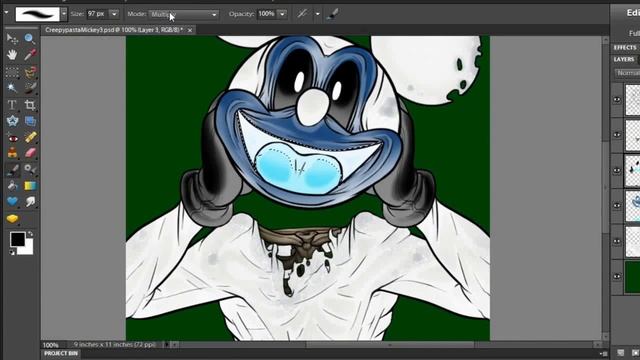Select the Red Eye Removal tool
This screenshot has height=360, width=640.
[12, 138]
